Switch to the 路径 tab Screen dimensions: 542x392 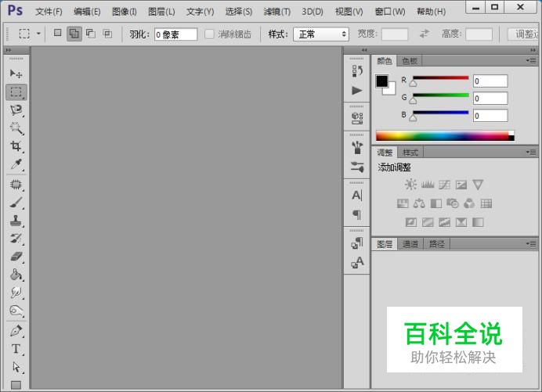[436, 244]
